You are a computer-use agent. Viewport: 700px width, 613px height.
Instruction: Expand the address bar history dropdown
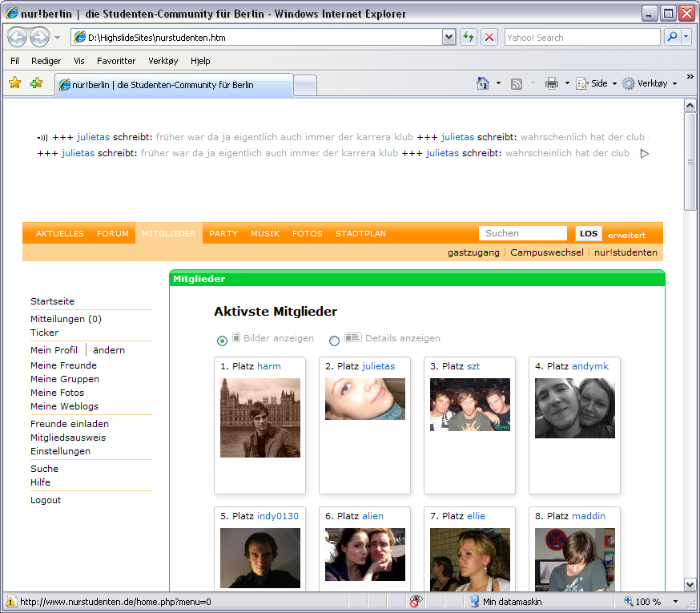point(449,38)
